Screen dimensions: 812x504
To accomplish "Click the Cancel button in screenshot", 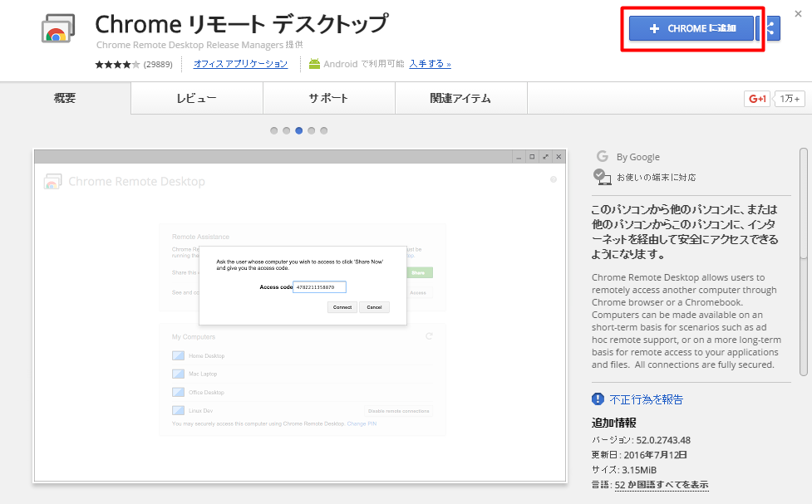I will point(374,307).
